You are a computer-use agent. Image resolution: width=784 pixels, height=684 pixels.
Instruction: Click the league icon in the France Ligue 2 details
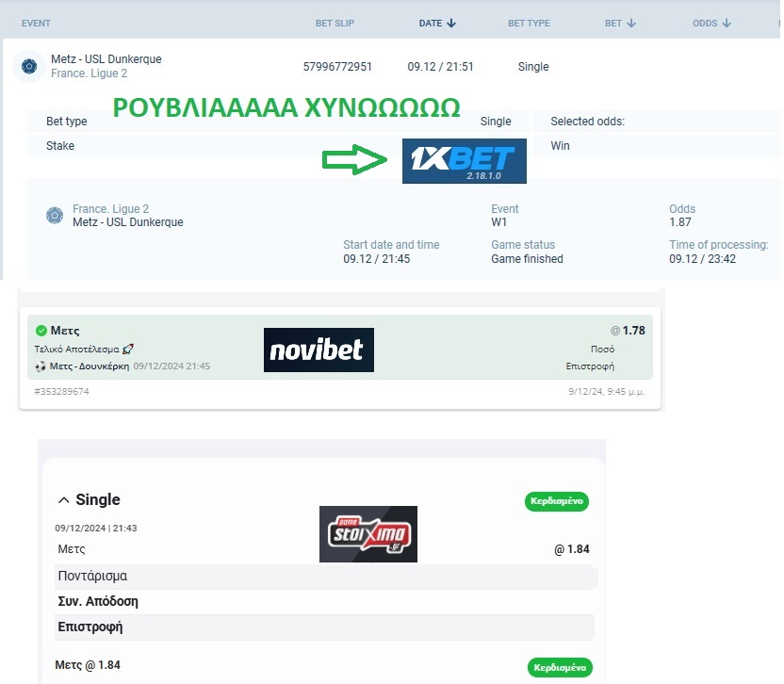[x=55, y=216]
